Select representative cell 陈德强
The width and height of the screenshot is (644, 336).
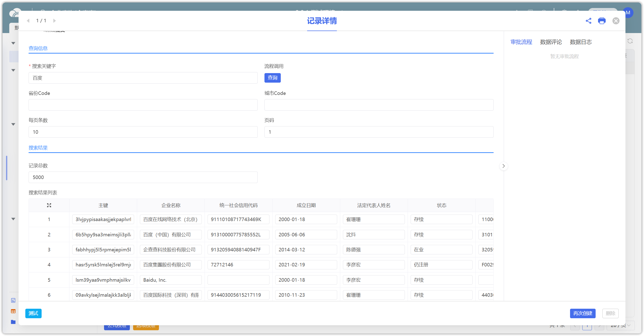click(x=374, y=250)
